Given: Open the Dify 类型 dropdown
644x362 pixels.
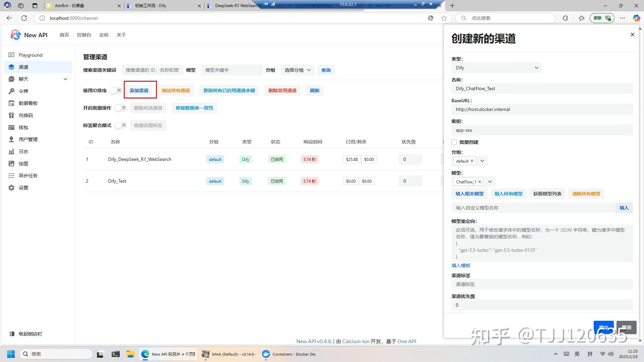Looking at the screenshot, I should (x=496, y=68).
